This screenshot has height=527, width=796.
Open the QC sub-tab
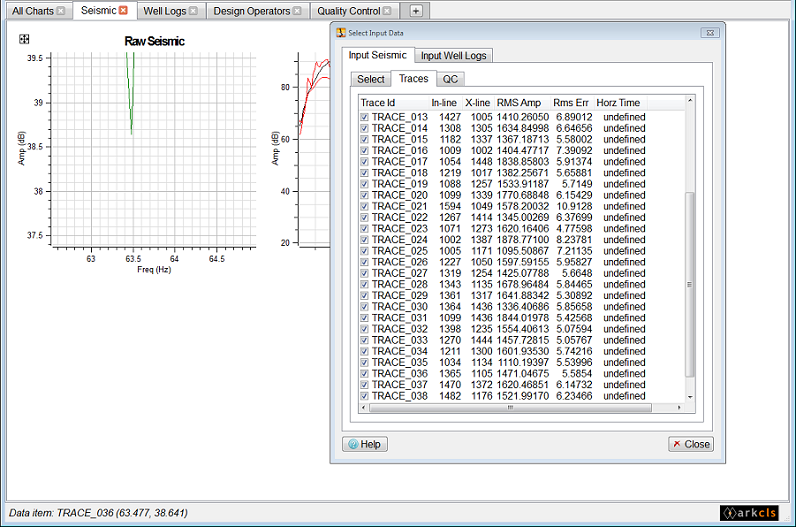click(450, 79)
